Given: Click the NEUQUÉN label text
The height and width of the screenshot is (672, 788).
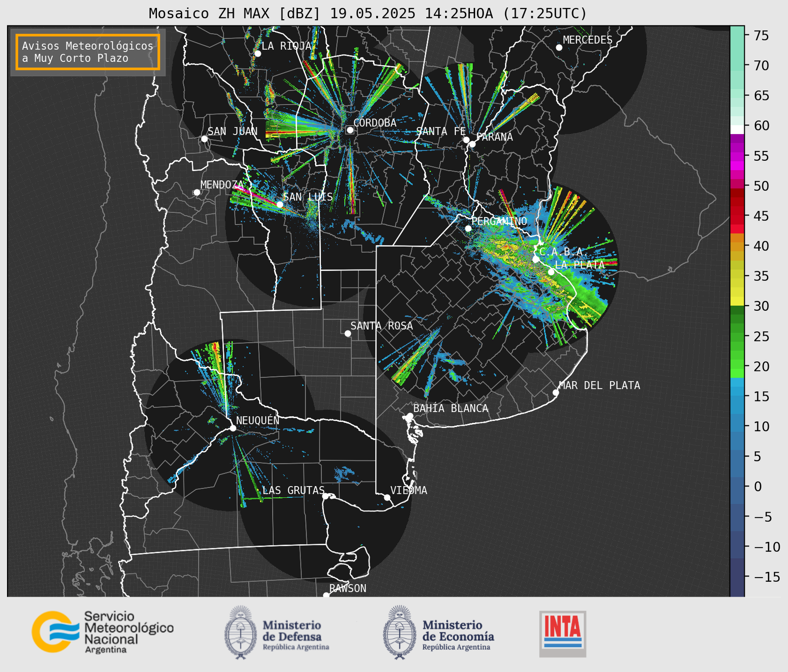Looking at the screenshot, I should (x=257, y=420).
